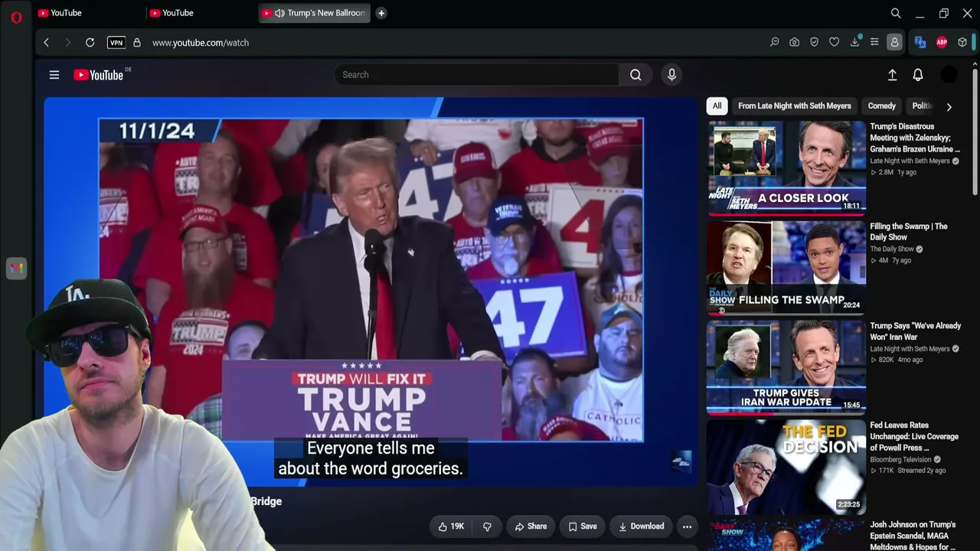
Task: Dislike the video
Action: [x=487, y=527]
